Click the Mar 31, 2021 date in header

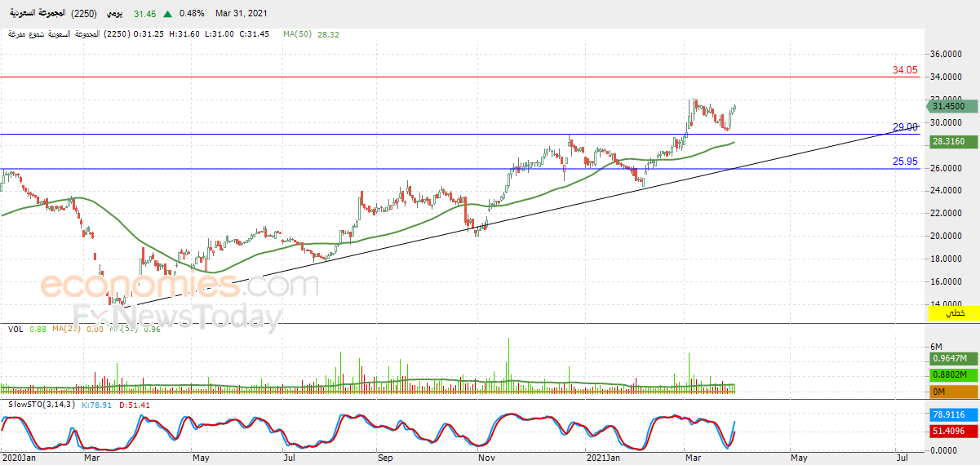[x=240, y=15]
